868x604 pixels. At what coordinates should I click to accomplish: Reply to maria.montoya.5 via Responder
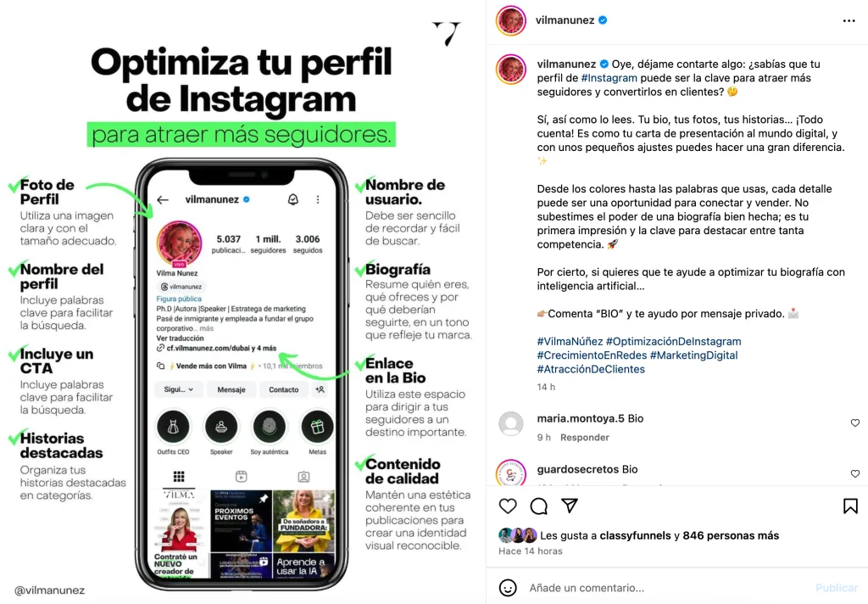coord(585,437)
